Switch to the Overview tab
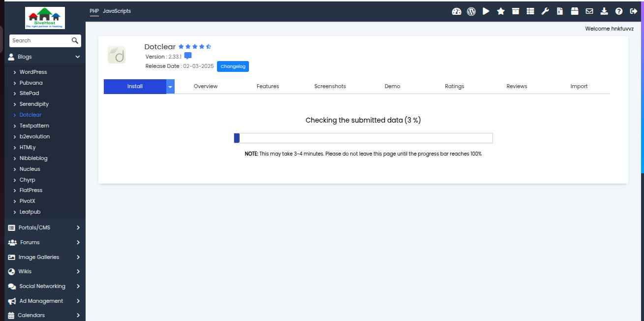This screenshot has height=321, width=644. pyautogui.click(x=206, y=87)
